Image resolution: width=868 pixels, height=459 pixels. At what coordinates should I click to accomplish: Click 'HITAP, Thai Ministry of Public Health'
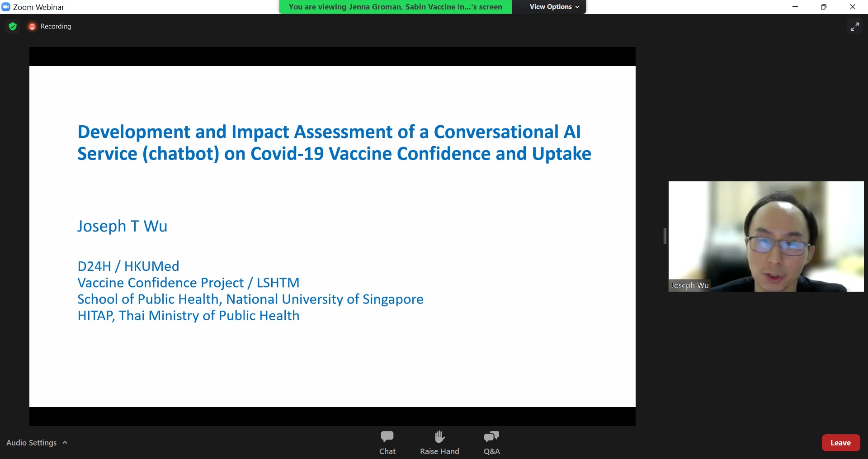pyautogui.click(x=189, y=316)
